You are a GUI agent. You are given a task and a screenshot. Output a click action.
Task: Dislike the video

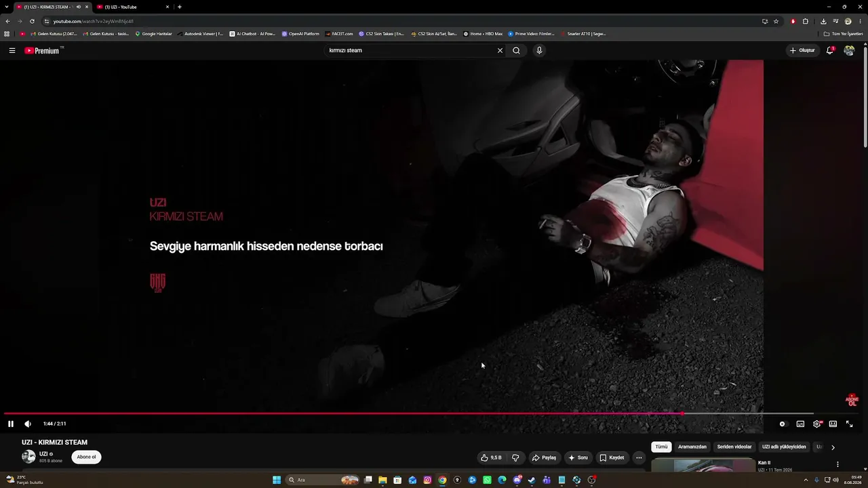click(x=515, y=457)
